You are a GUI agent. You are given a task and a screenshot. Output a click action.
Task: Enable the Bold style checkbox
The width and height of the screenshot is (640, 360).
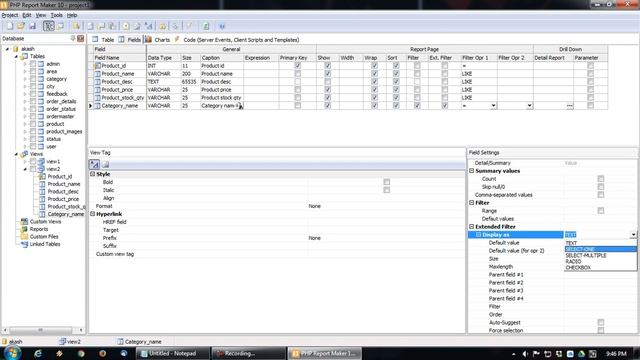pos(387,182)
